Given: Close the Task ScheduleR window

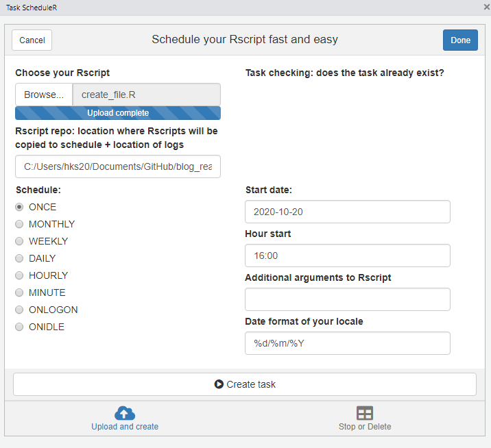Looking at the screenshot, I should tap(486, 6).
